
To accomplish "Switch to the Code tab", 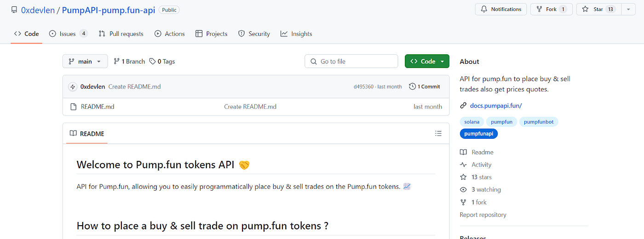I will tap(26, 34).
